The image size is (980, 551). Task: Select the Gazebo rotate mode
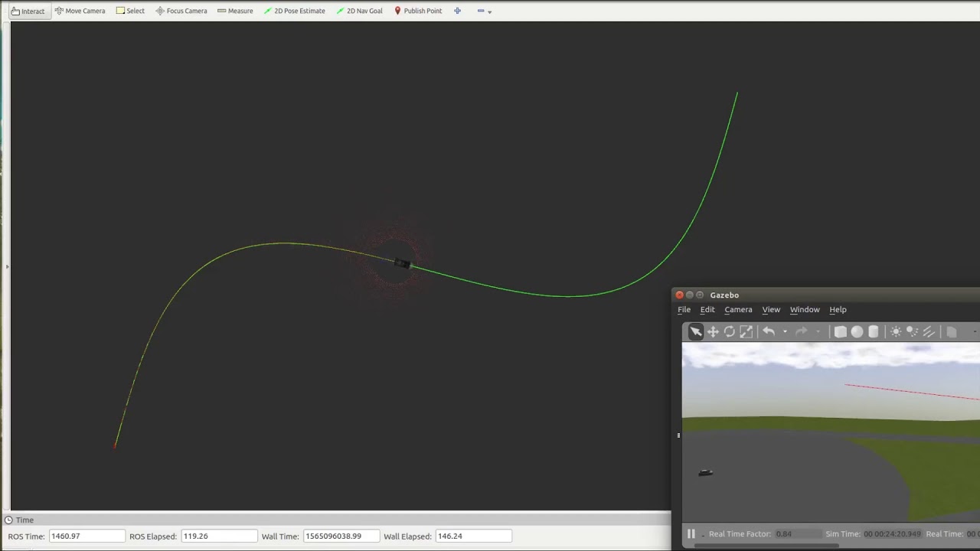coord(730,331)
